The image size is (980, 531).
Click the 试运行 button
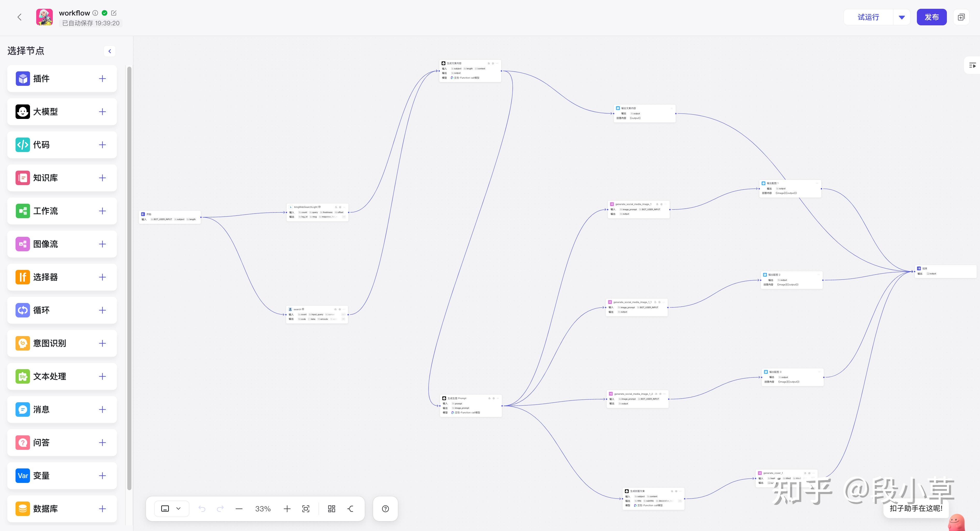point(868,17)
